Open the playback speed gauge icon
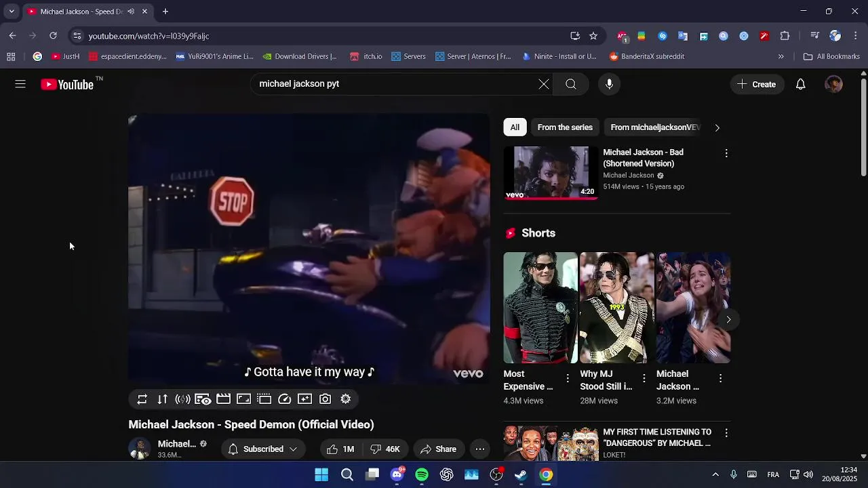The width and height of the screenshot is (868, 488). [x=285, y=399]
